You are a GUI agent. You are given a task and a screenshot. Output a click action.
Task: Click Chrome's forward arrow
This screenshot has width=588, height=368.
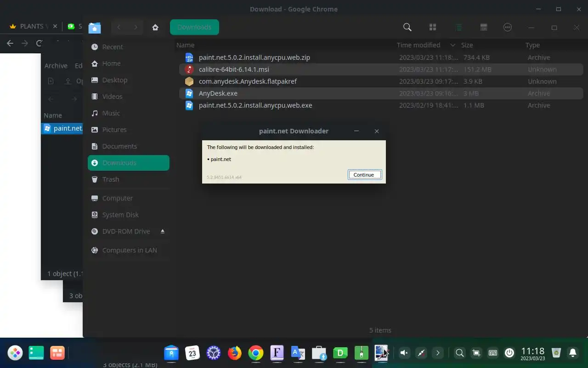(25, 43)
